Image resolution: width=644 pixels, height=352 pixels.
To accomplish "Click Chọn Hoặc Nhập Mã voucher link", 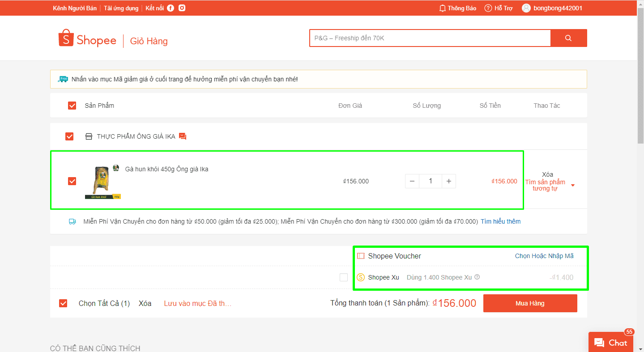I will point(544,256).
